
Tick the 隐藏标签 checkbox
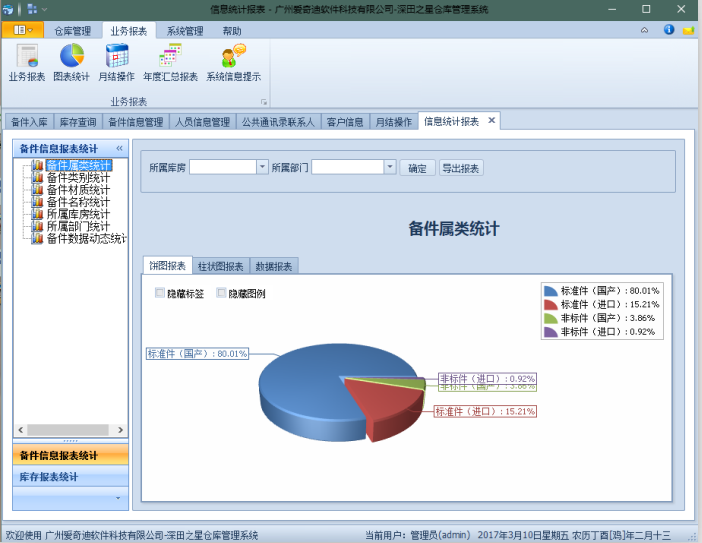click(x=159, y=293)
